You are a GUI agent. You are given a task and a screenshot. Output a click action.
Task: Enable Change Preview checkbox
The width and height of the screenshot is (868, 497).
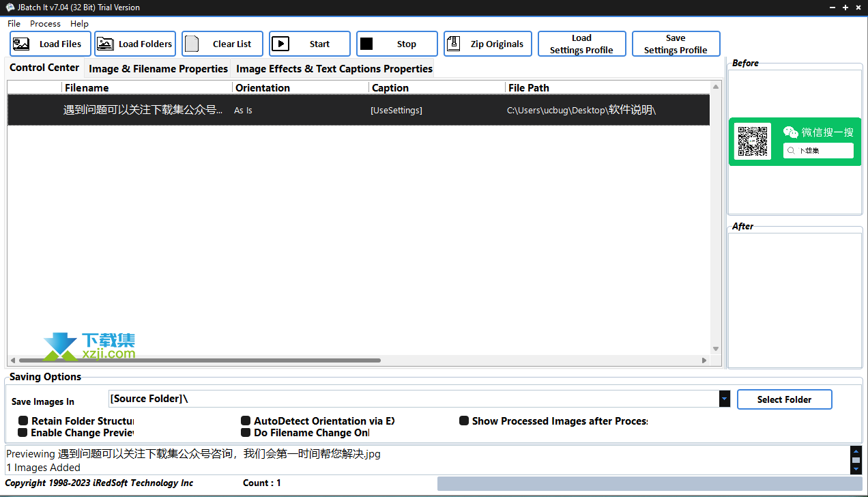23,433
